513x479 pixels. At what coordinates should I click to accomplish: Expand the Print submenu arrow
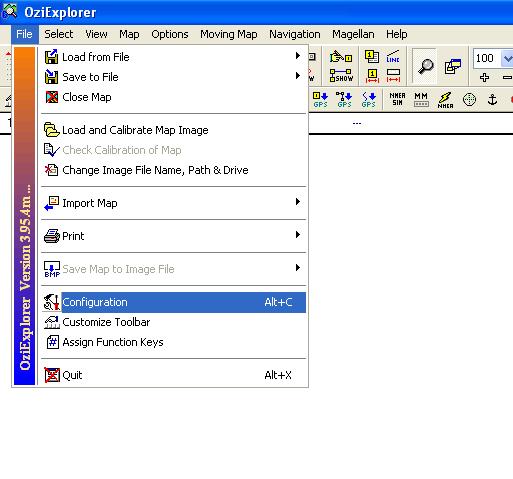coord(298,234)
